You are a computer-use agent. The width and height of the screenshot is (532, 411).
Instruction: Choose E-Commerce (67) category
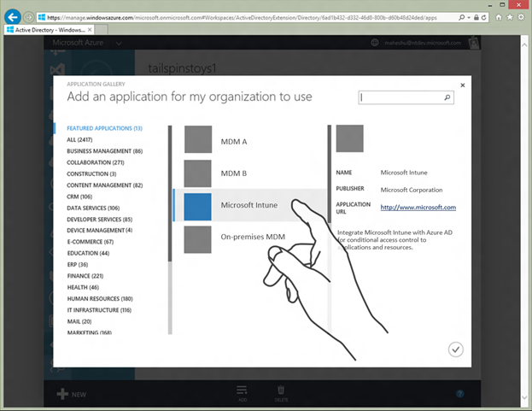pos(90,242)
